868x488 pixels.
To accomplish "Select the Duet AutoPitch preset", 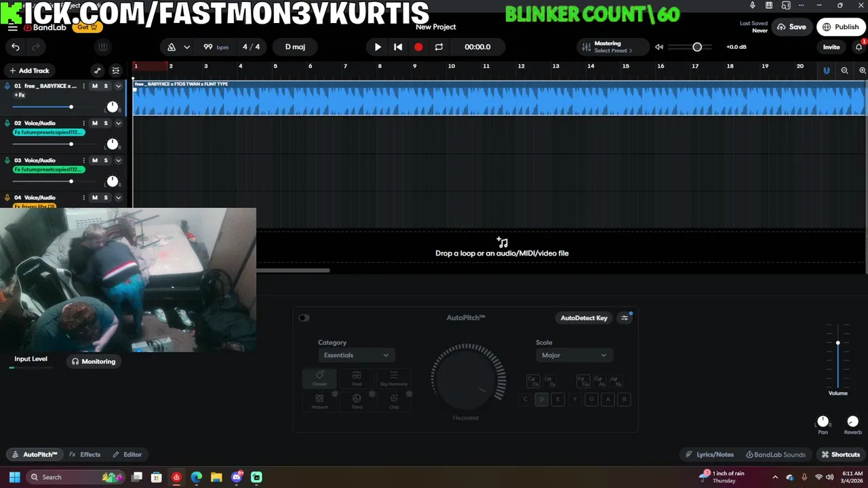I will click(x=357, y=378).
